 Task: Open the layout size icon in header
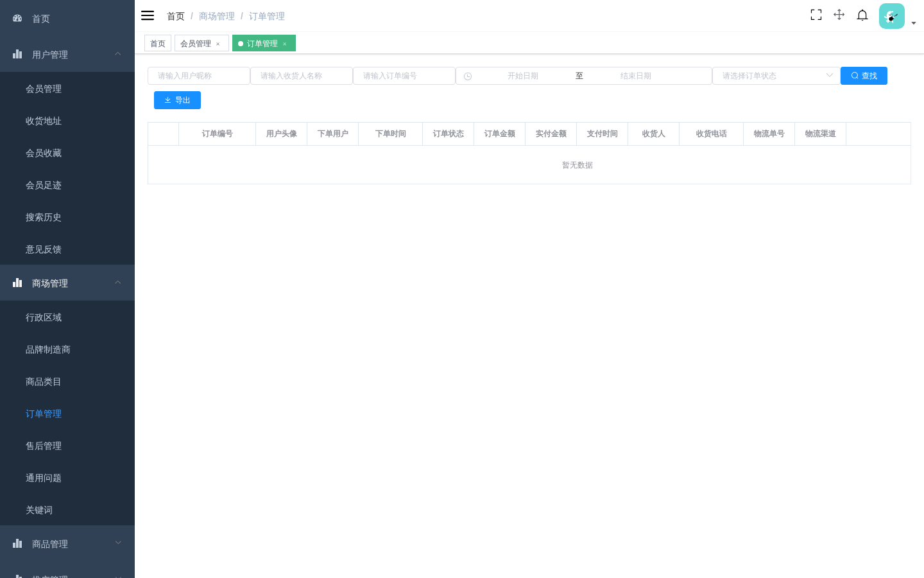(x=839, y=15)
